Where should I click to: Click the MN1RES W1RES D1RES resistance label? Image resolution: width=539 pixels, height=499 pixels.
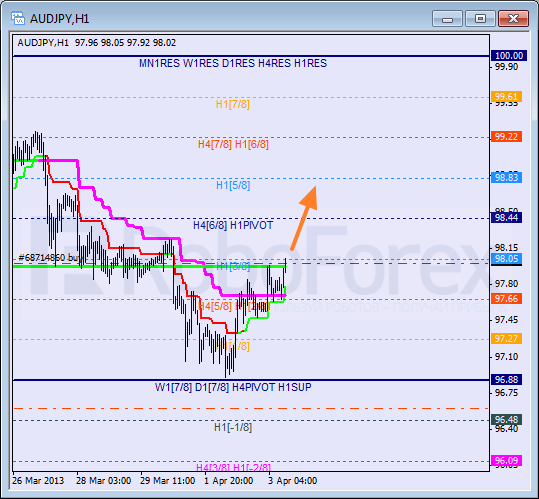pyautogui.click(x=233, y=63)
